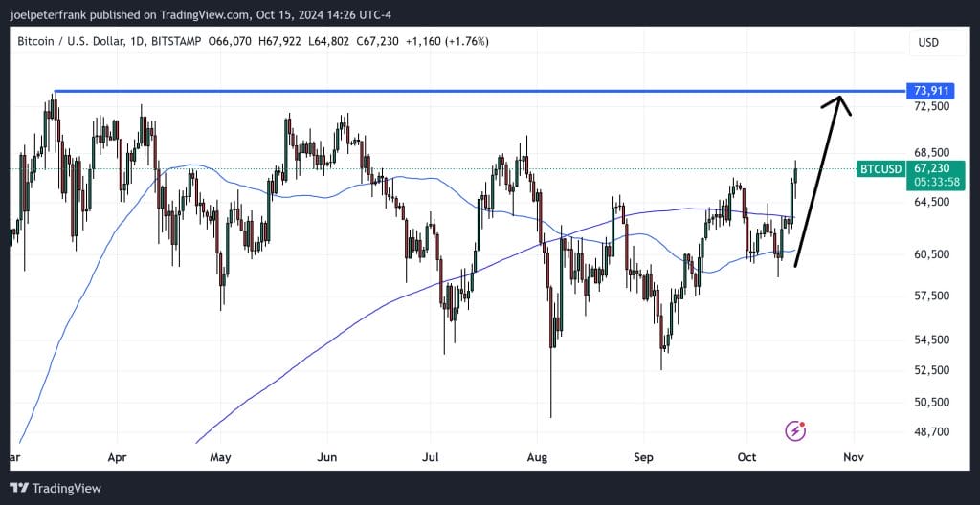The height and width of the screenshot is (505, 980).
Task: Click the 1D interval label
Action: pos(161,42)
